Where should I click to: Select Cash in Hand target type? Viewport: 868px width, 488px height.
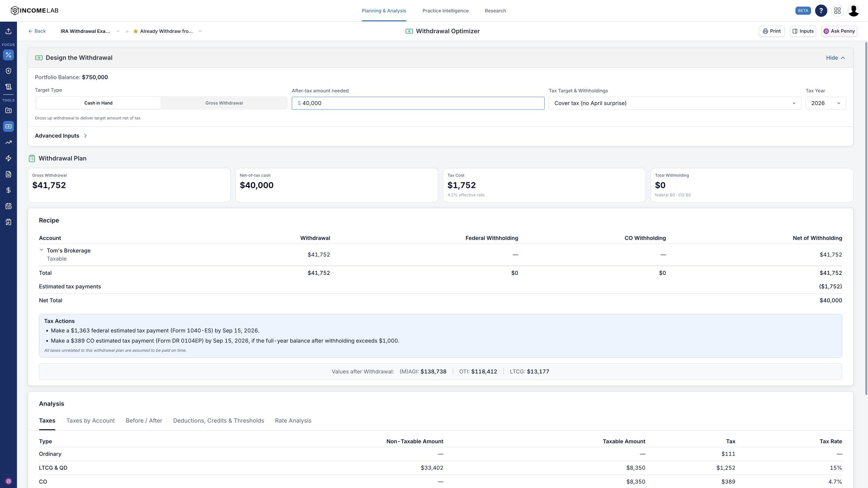pos(98,103)
